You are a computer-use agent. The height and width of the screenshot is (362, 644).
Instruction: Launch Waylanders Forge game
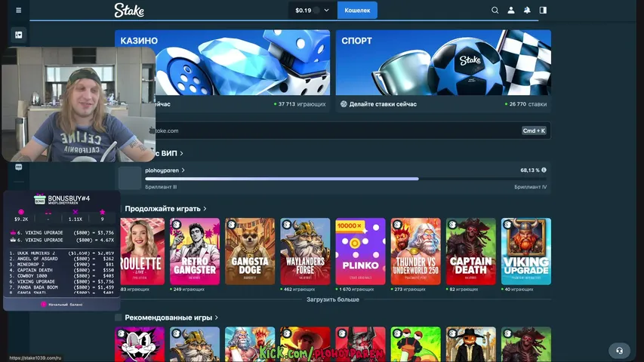tap(305, 251)
